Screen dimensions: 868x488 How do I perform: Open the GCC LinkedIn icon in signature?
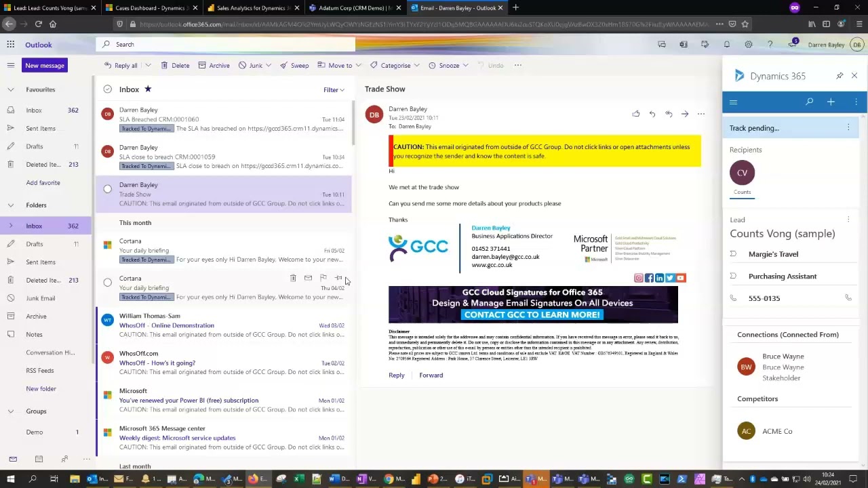pyautogui.click(x=660, y=278)
